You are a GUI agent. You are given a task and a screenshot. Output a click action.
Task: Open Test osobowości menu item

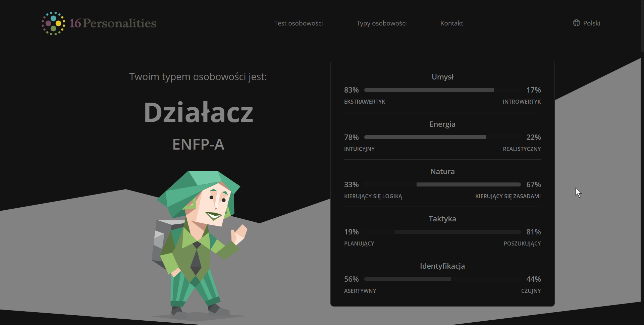[298, 23]
